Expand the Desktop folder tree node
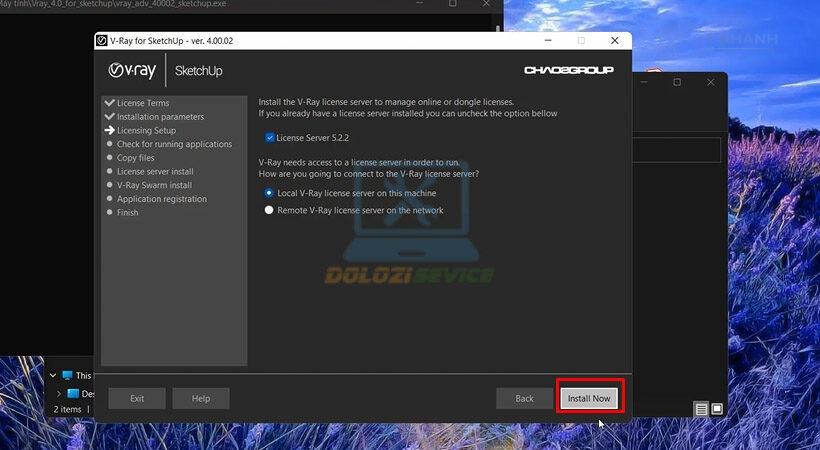Viewport: 820px width, 450px height. [x=59, y=393]
